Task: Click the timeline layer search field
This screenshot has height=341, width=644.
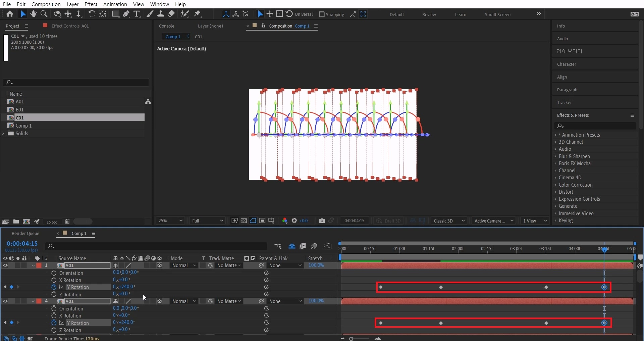Action: pos(156,246)
